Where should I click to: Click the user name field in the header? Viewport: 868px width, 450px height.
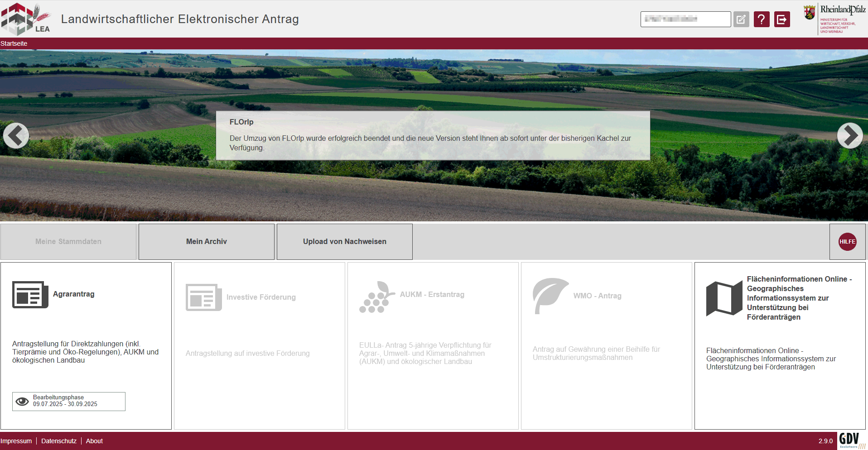(x=685, y=19)
